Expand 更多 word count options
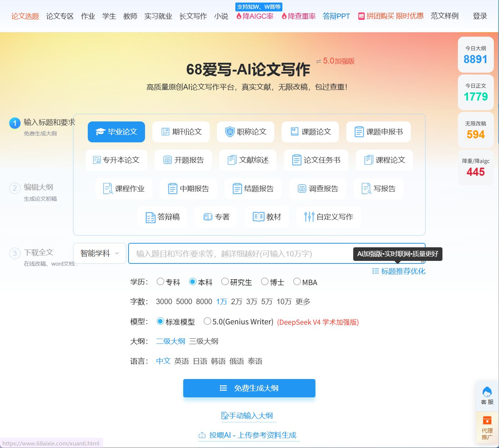The width and height of the screenshot is (499, 448). coord(303,302)
